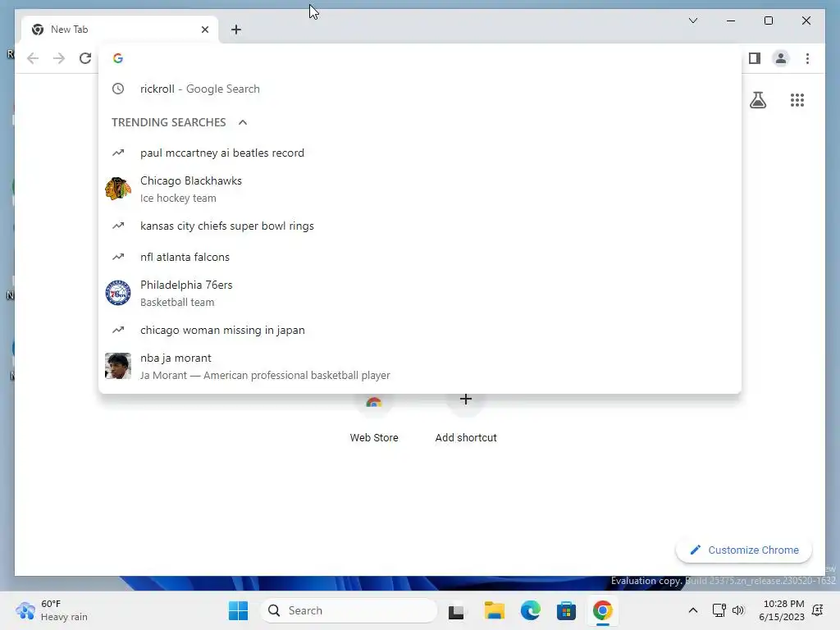Open the Windows Start menu
The height and width of the screenshot is (630, 840).
[x=238, y=610]
